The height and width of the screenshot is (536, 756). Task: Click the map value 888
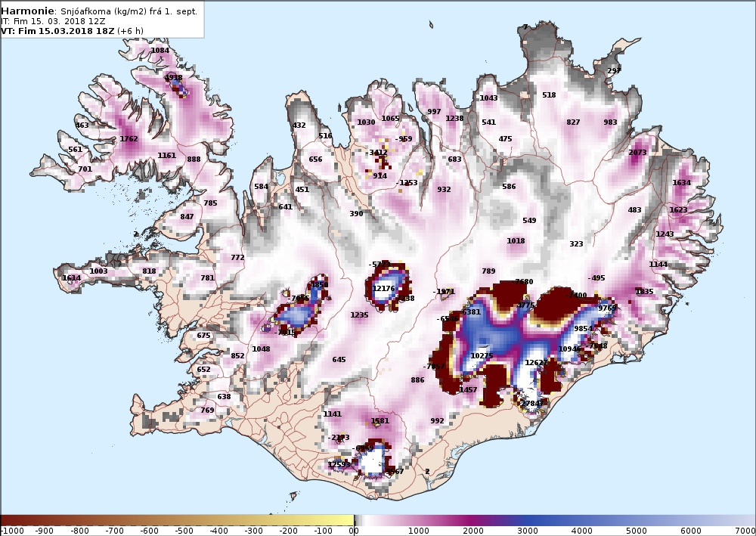click(x=194, y=159)
